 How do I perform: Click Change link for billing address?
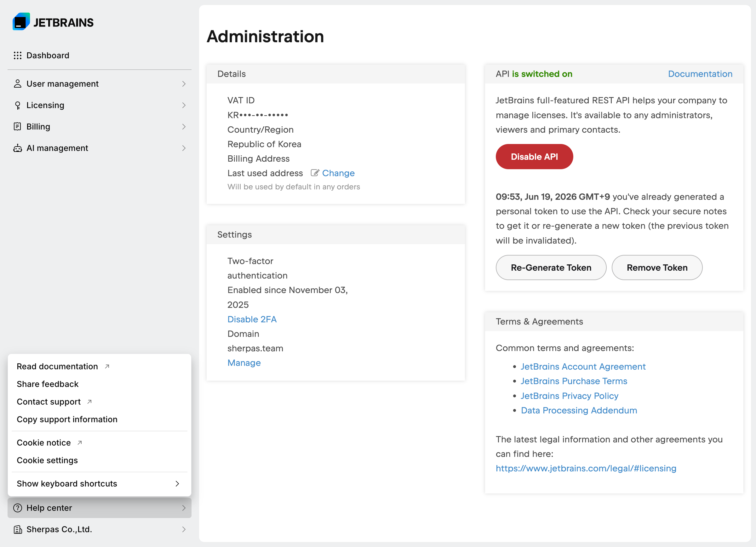tap(338, 173)
